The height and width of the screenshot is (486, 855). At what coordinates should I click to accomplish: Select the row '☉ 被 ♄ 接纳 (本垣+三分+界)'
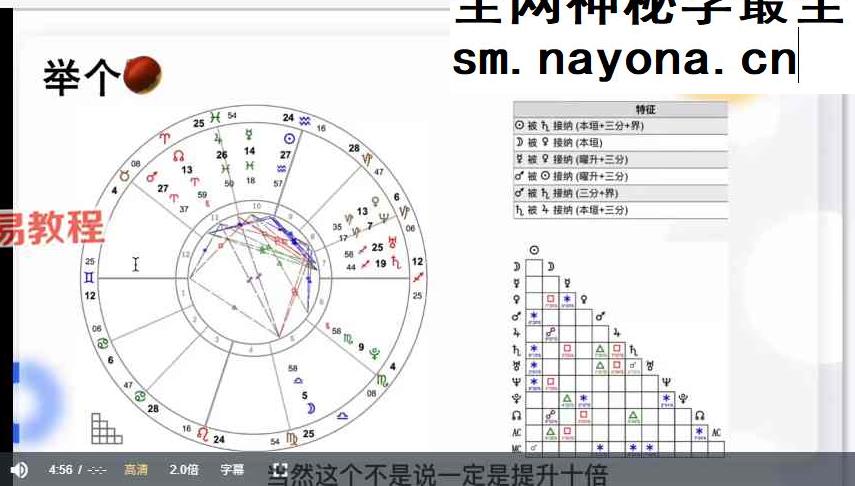[x=621, y=125]
